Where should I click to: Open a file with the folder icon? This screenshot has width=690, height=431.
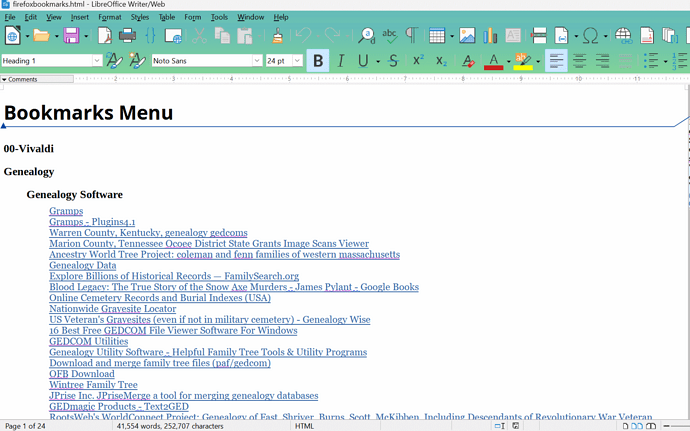pyautogui.click(x=41, y=36)
